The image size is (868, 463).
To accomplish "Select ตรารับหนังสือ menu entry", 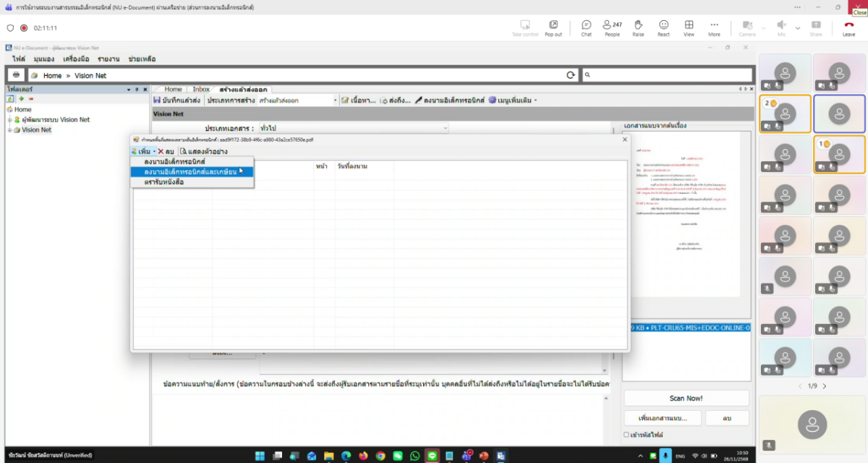I will [x=164, y=182].
